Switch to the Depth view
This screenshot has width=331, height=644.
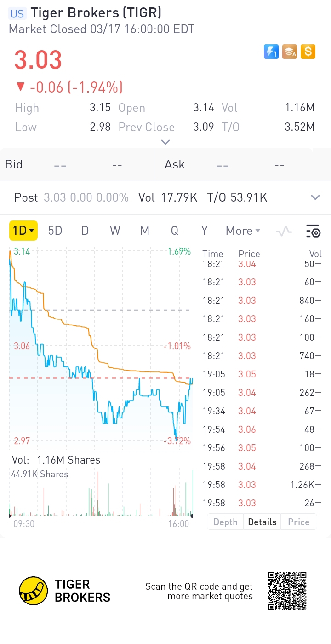point(226,522)
